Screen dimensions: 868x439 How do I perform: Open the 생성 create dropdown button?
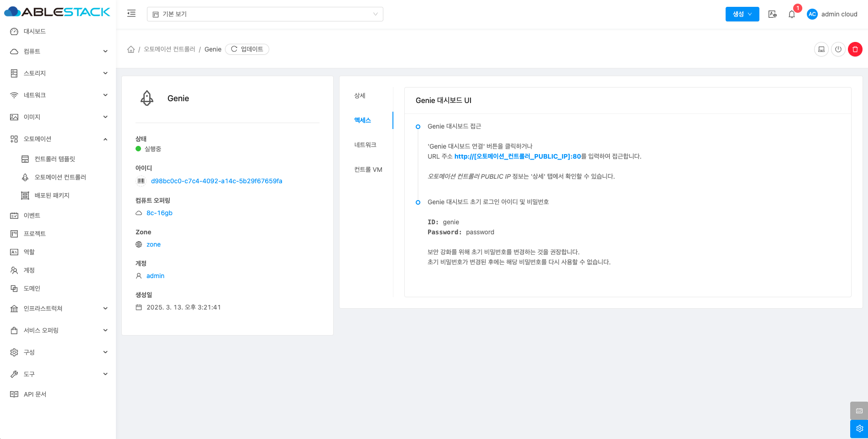[x=742, y=14]
